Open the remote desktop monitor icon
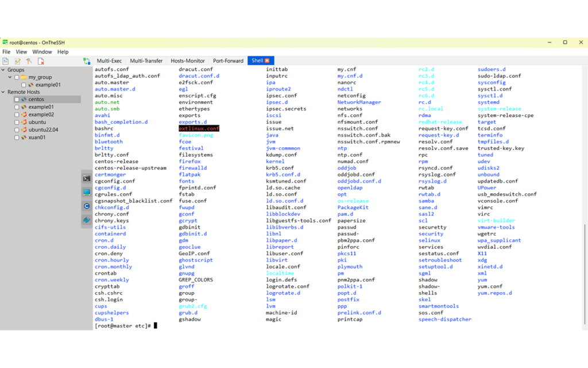This screenshot has height=368, width=588. 86,191
